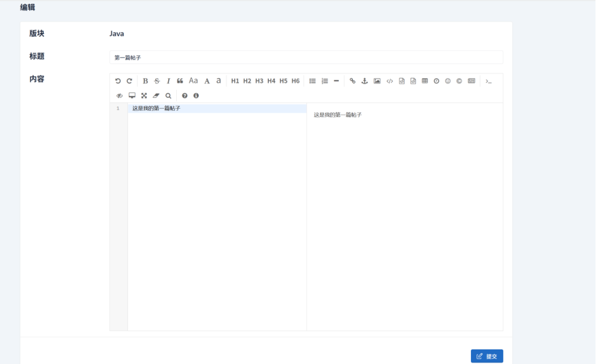
Task: Insert an ordered numbered list
Action: pyautogui.click(x=324, y=81)
